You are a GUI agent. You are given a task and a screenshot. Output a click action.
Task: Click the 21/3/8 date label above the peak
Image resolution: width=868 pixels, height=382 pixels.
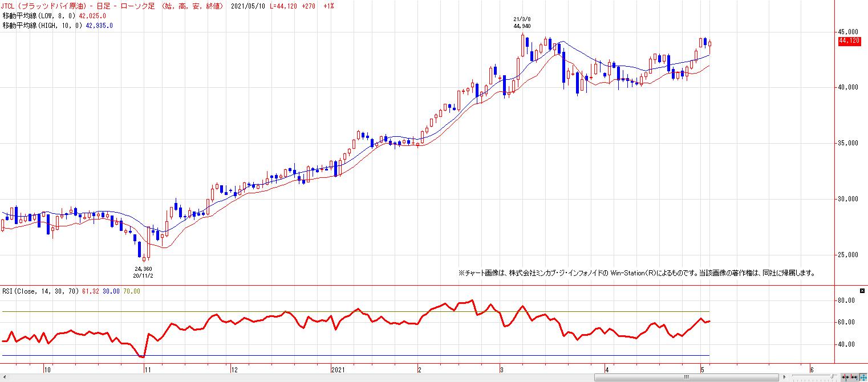(x=522, y=19)
